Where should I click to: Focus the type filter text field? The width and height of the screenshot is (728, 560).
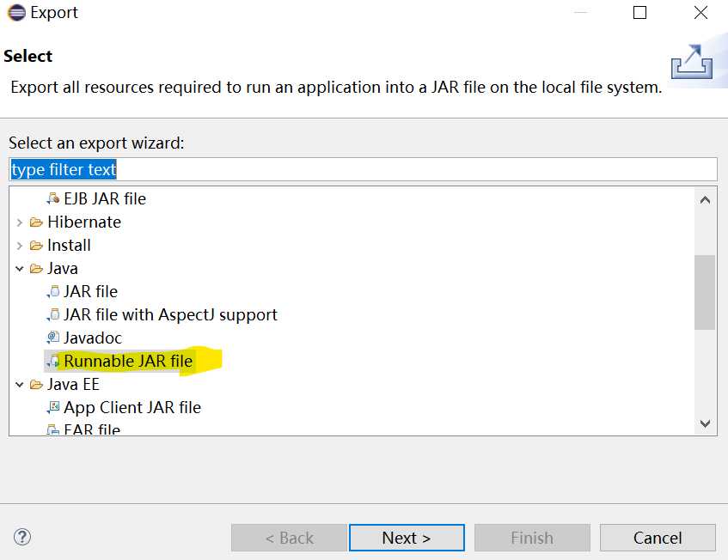363,169
